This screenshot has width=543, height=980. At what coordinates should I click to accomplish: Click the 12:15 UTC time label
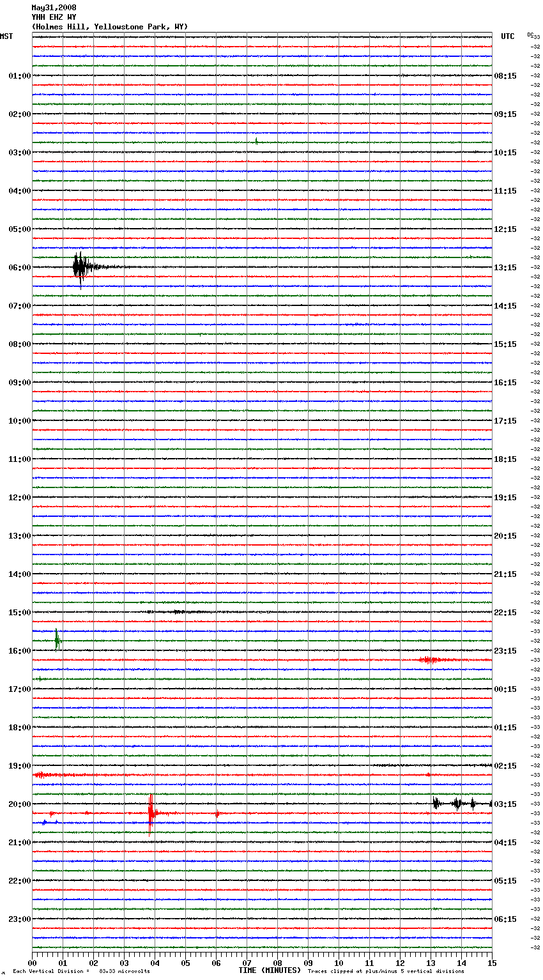coord(505,229)
